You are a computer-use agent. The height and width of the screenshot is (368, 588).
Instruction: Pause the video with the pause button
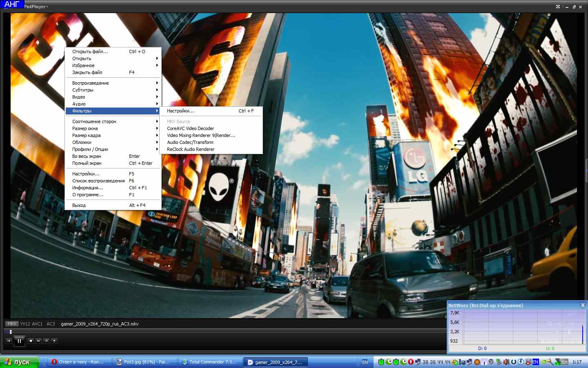pos(19,341)
